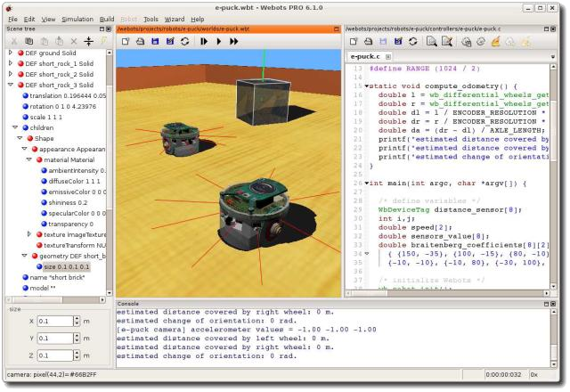Image resolution: width=570 pixels, height=392 pixels.
Task: Revert the world using reload icon
Action: 184,41
